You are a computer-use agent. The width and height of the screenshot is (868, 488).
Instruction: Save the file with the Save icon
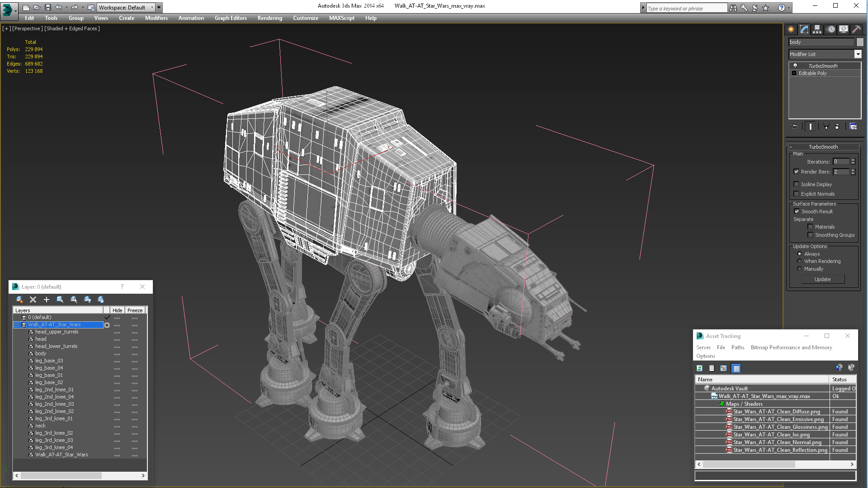click(47, 7)
